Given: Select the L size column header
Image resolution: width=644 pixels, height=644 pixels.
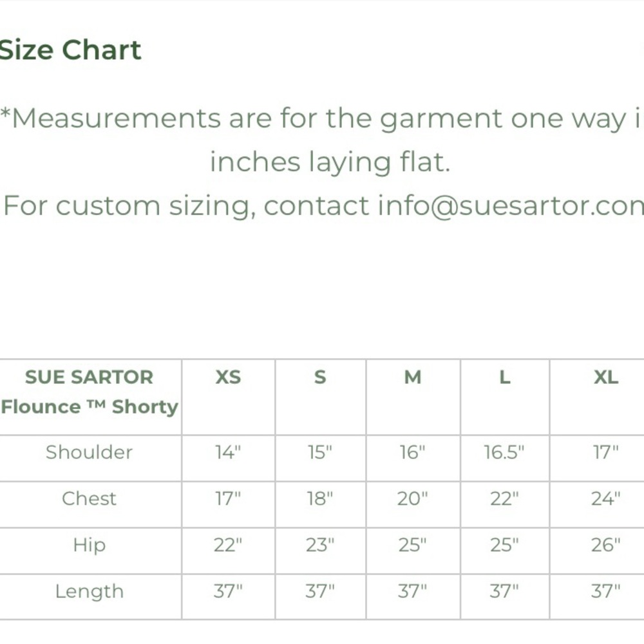Looking at the screenshot, I should coord(505,377).
